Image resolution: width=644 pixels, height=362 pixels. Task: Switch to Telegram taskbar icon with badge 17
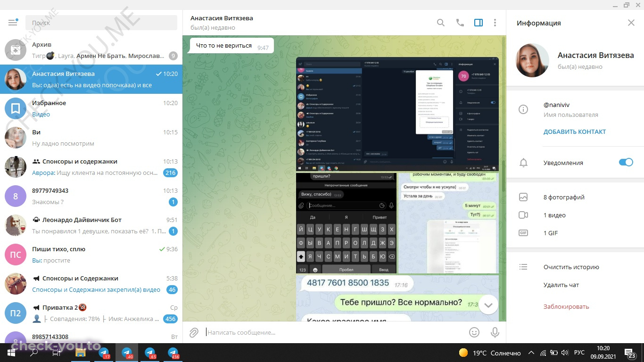pyautogui.click(x=104, y=353)
